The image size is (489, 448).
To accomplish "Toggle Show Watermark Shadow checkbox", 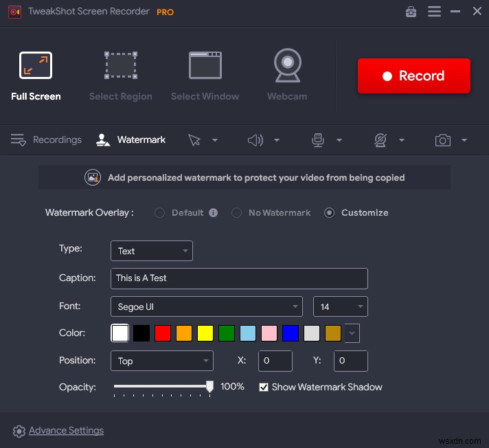I will pyautogui.click(x=264, y=387).
